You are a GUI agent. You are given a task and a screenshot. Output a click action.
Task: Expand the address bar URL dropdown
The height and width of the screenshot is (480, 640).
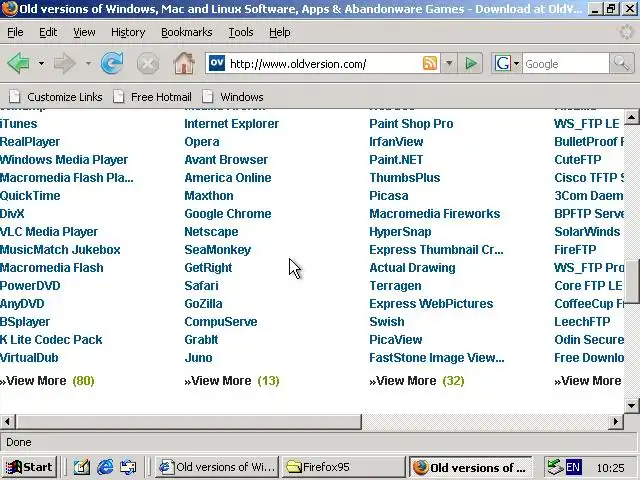click(449, 63)
